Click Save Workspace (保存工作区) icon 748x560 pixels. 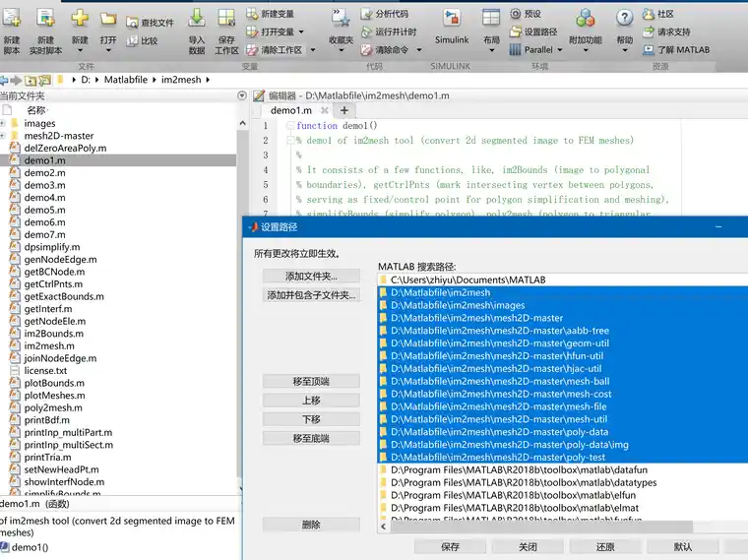click(226, 18)
